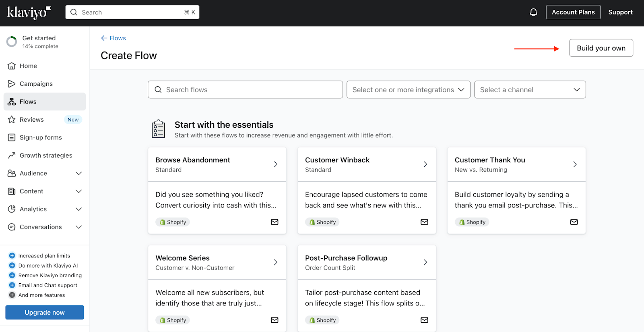
Task: Open Customer Thank You flow via chevron
Action: tap(575, 164)
